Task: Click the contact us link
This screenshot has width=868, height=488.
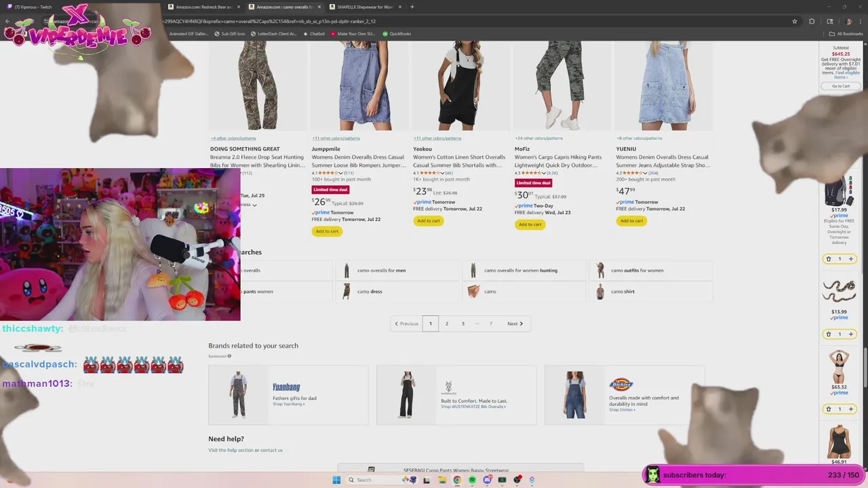Action: click(271, 450)
